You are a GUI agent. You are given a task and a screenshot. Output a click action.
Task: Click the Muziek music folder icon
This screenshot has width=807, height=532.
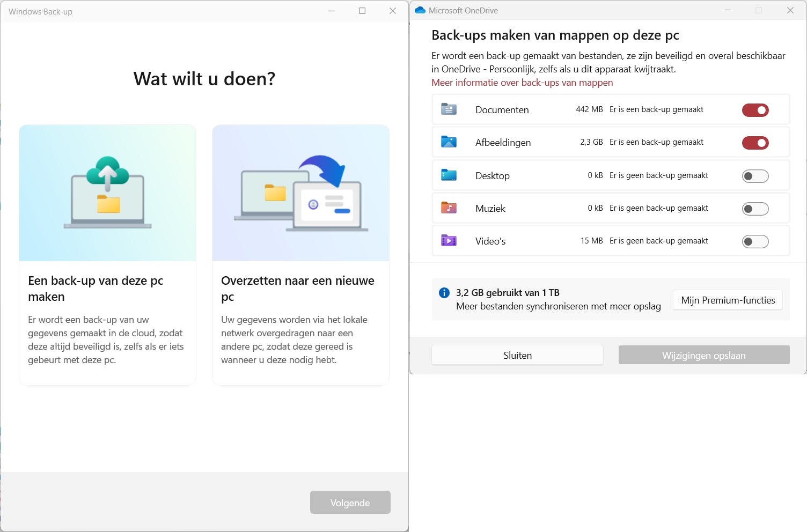[x=449, y=208]
